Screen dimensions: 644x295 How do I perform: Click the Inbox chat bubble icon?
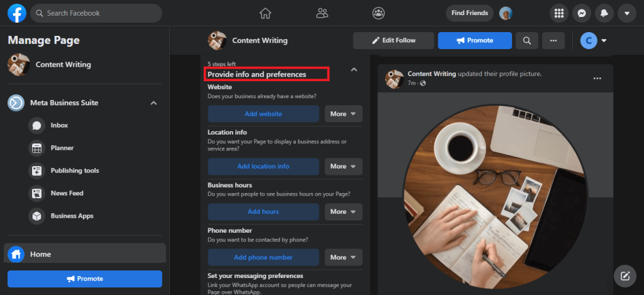click(x=36, y=125)
